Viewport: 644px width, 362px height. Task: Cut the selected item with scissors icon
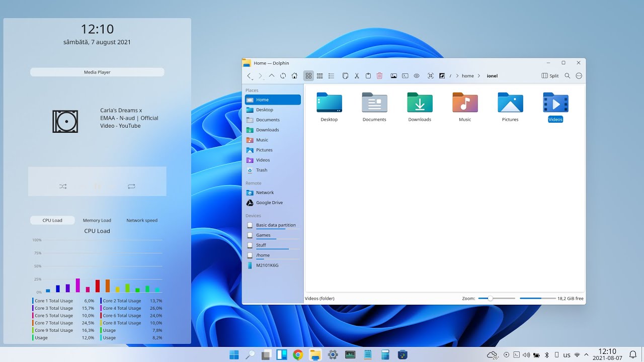point(357,76)
